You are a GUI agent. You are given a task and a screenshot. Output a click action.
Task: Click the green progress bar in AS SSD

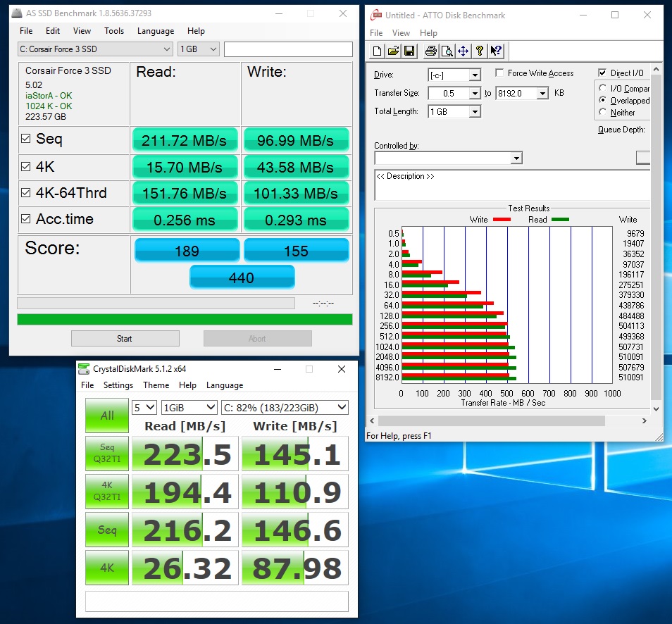tap(185, 319)
